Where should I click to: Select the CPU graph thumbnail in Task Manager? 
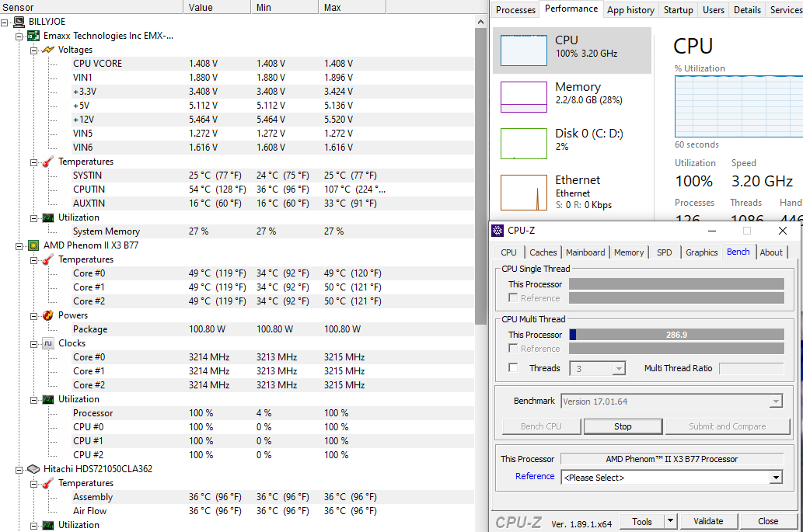[523, 50]
